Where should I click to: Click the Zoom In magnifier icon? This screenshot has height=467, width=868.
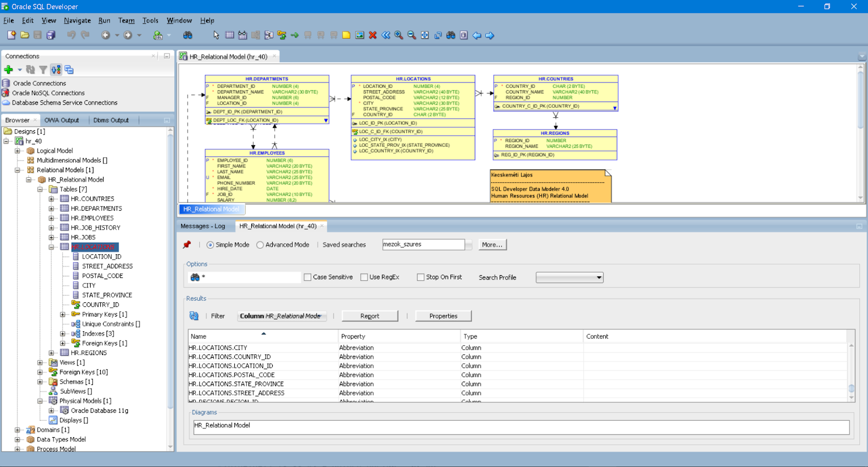coord(399,35)
